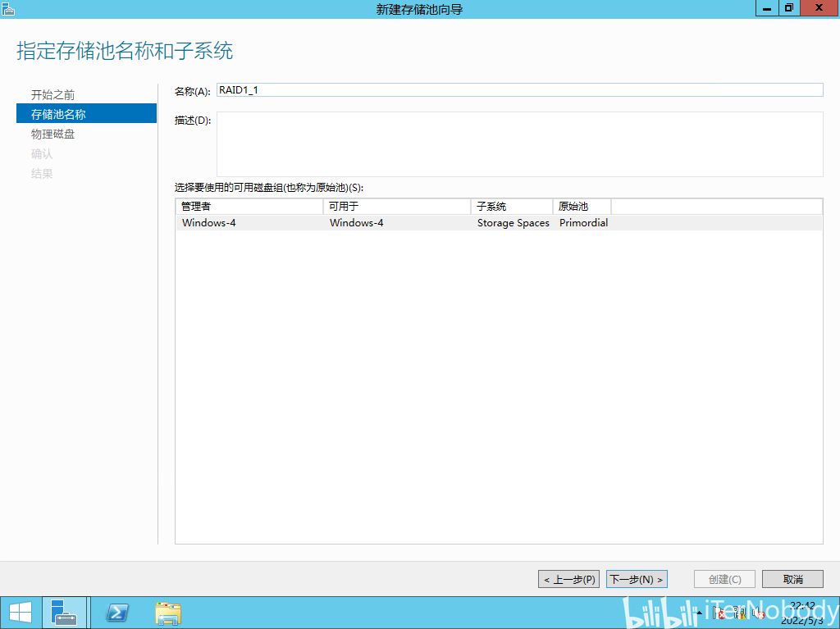Sort by the 原始池 column header
This screenshot has height=629, width=840.
click(x=582, y=207)
